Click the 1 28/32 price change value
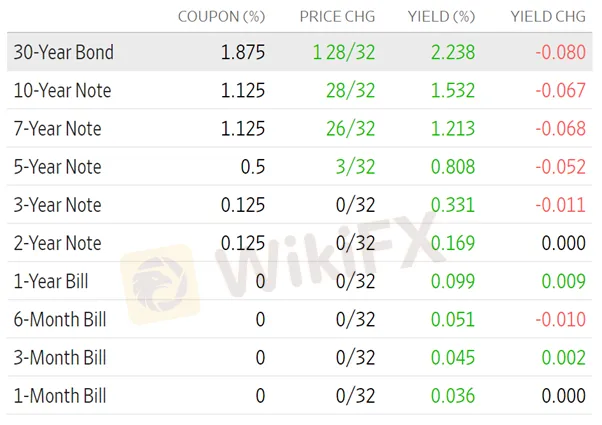602x425 pixels. pyautogui.click(x=344, y=52)
